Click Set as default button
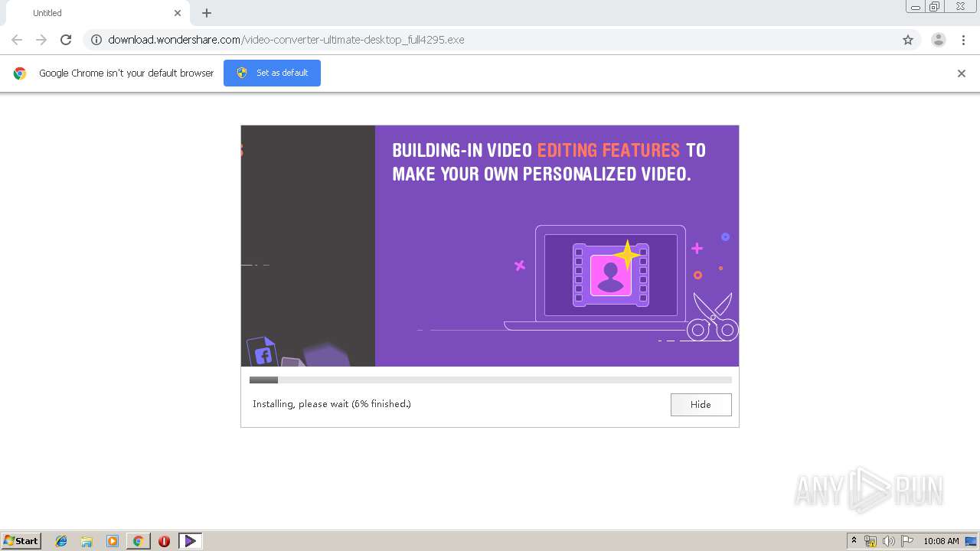The width and height of the screenshot is (980, 551). tap(272, 73)
